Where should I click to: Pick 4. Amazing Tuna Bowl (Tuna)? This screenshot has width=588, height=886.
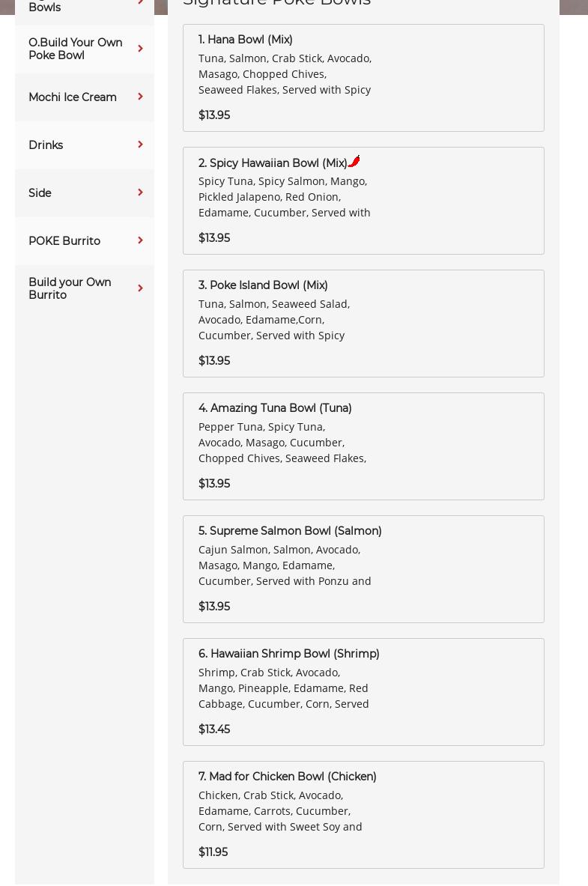(275, 408)
